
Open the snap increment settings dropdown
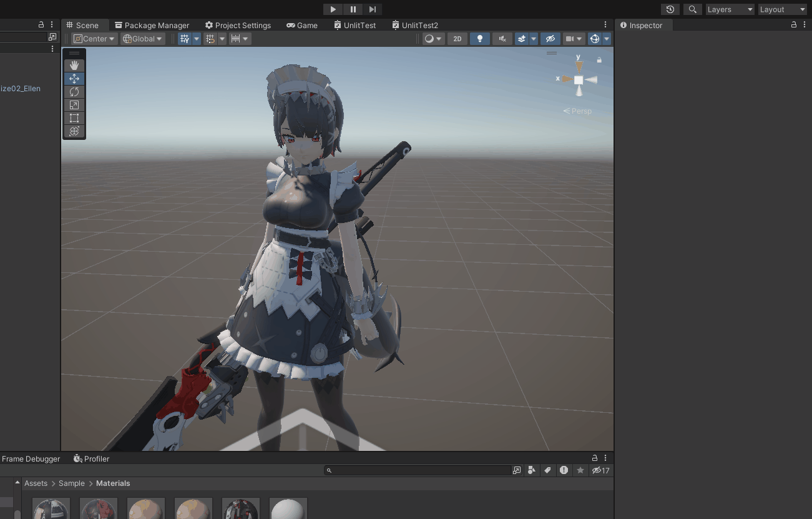pos(240,39)
